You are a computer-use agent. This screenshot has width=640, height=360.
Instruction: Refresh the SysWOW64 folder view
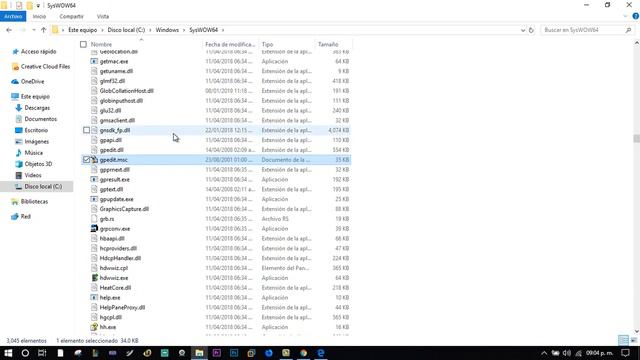[x=531, y=30]
